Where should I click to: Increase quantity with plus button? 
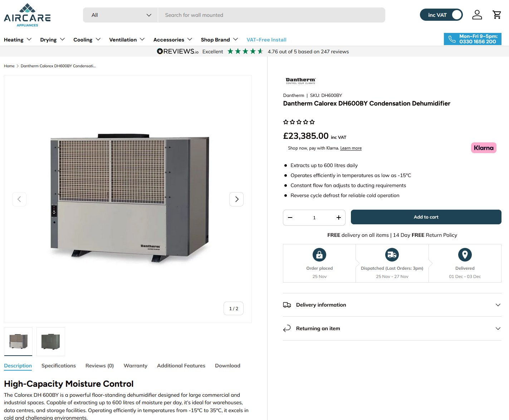tap(338, 218)
